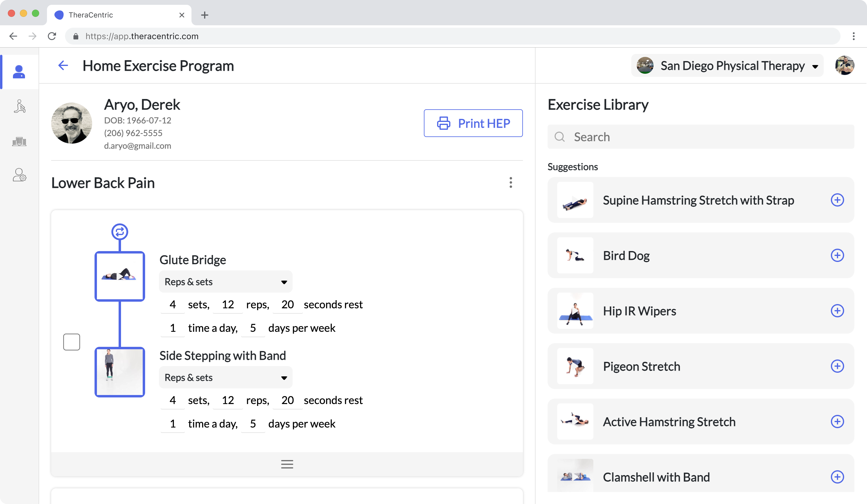
Task: Open the Lower Back Pain three-dot menu
Action: click(x=511, y=183)
